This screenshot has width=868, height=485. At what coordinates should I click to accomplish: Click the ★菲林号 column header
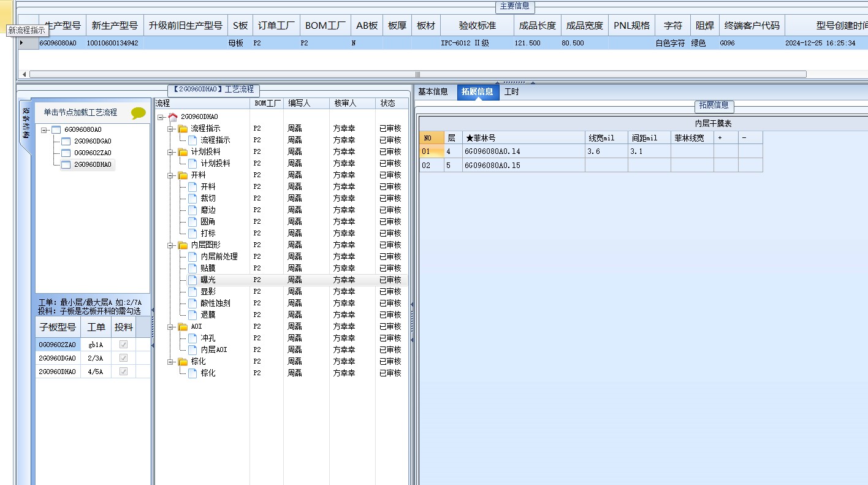(x=524, y=138)
